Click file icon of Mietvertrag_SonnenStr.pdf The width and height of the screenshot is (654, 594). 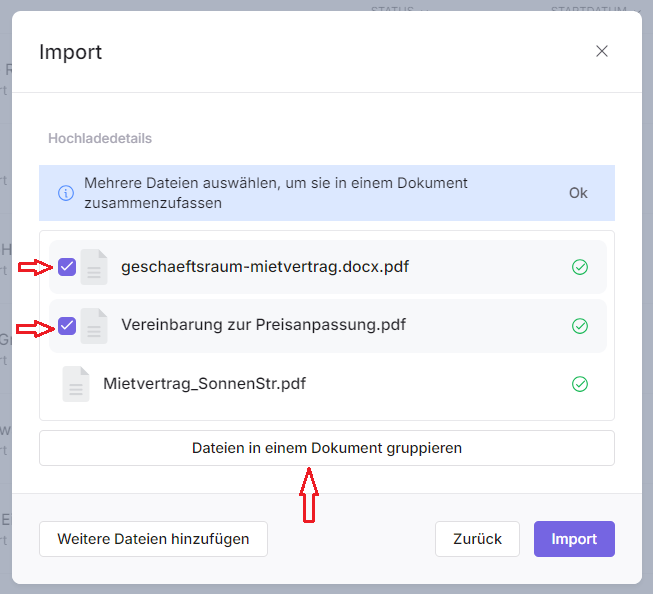pyautogui.click(x=76, y=384)
